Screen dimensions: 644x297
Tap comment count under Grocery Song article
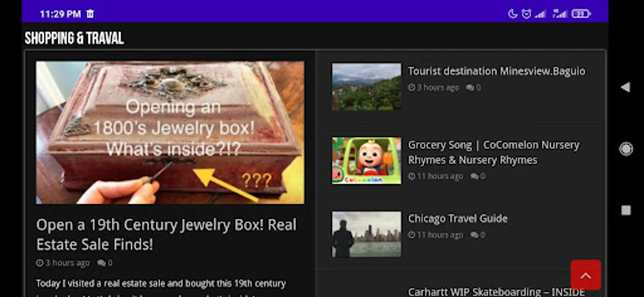click(x=478, y=176)
